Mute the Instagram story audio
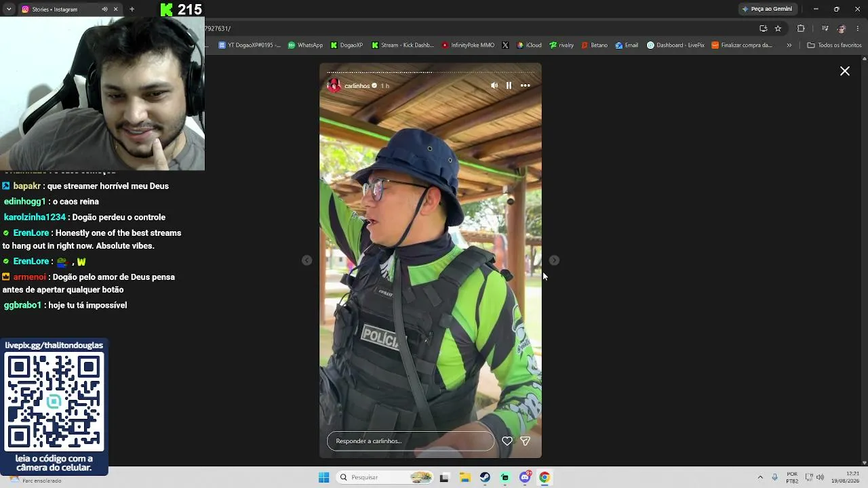 click(x=494, y=85)
